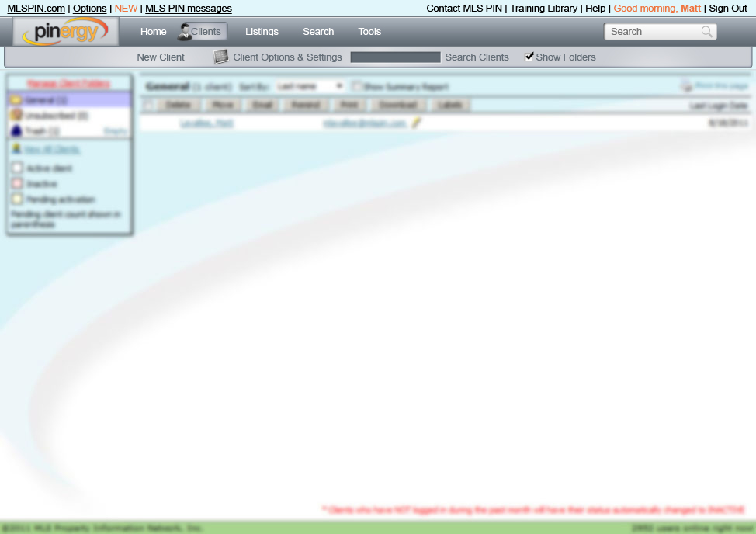
Task: Open the MLSPIN.com link
Action: (36, 9)
